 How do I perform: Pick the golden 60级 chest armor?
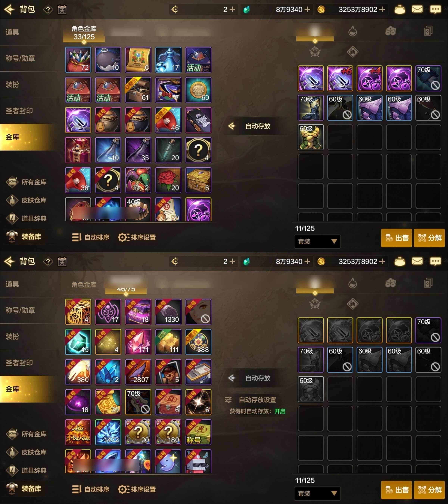(311, 137)
